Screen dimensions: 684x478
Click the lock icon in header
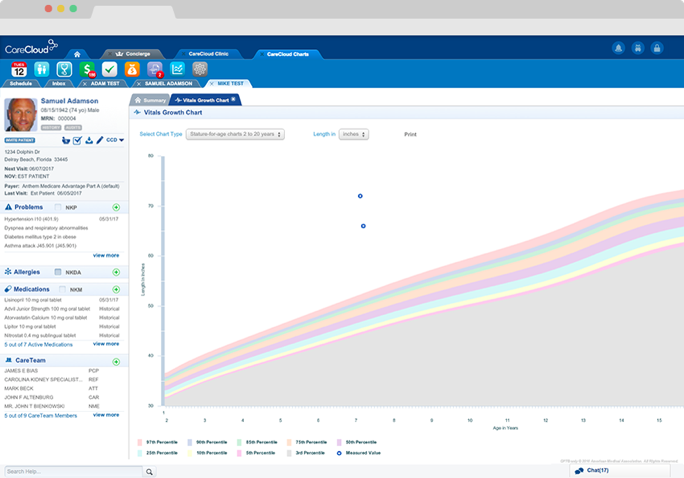(657, 48)
